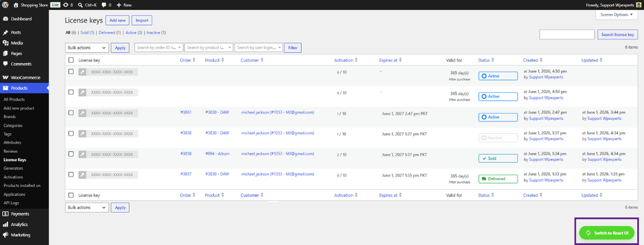
Task: Click the Delivered status badge
Action: 498,178
